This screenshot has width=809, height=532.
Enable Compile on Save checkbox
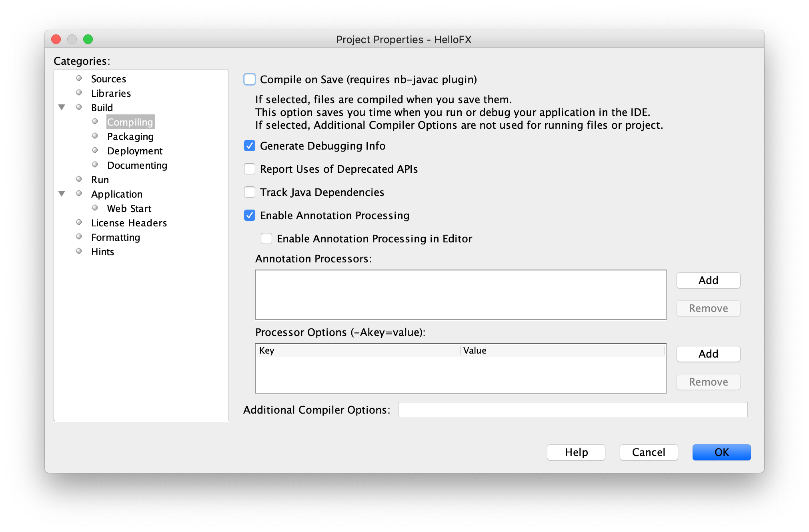coord(250,79)
